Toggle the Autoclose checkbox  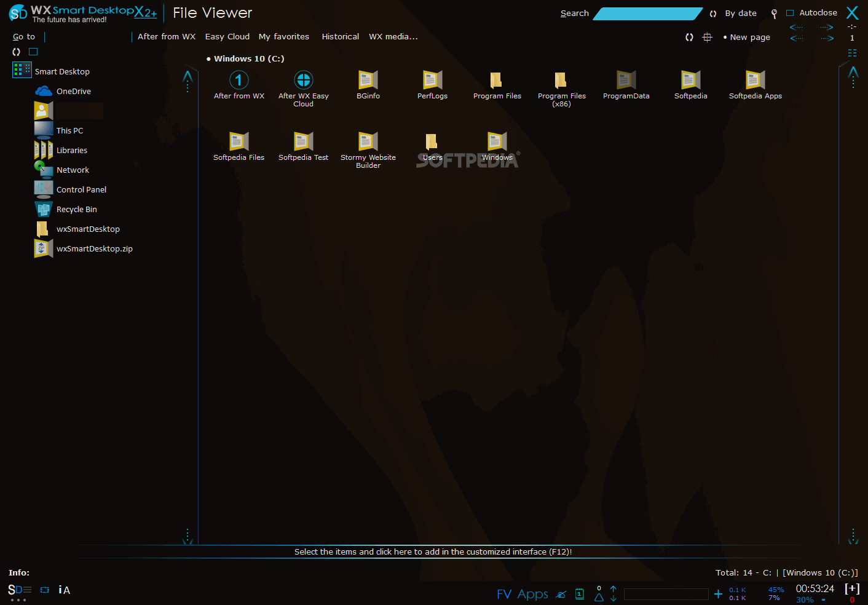coord(790,13)
